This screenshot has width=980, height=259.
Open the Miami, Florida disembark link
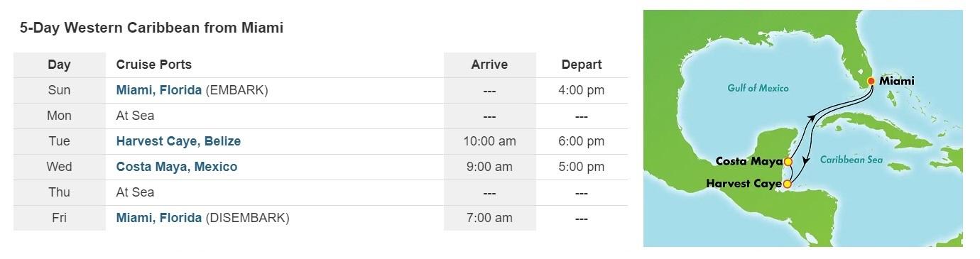[158, 218]
